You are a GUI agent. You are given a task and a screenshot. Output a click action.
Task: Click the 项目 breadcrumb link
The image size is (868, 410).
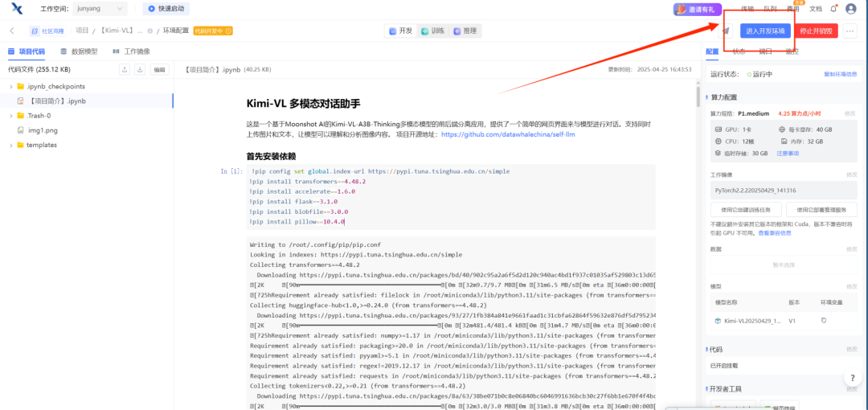(x=82, y=31)
